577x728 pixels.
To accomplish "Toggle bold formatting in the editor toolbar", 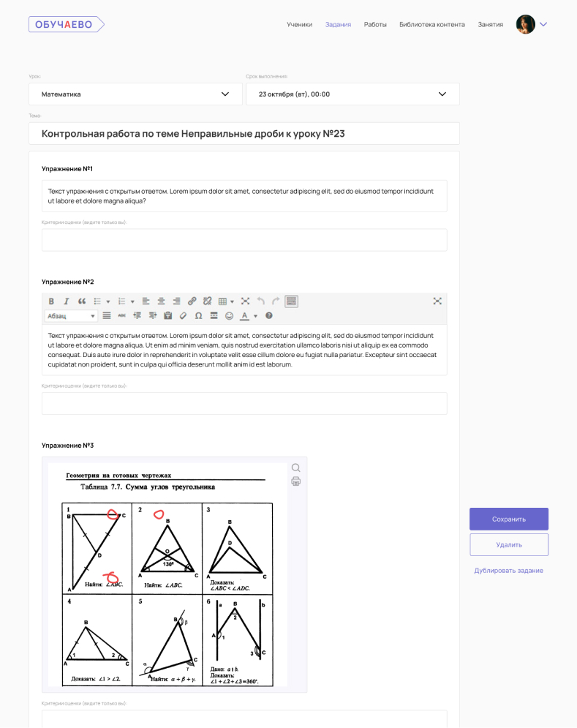I will coord(51,301).
